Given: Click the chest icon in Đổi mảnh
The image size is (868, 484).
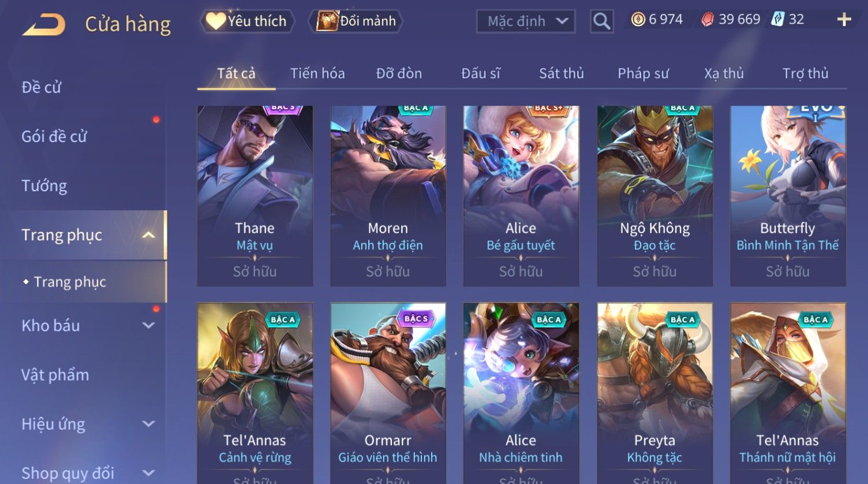Looking at the screenshot, I should (x=327, y=21).
